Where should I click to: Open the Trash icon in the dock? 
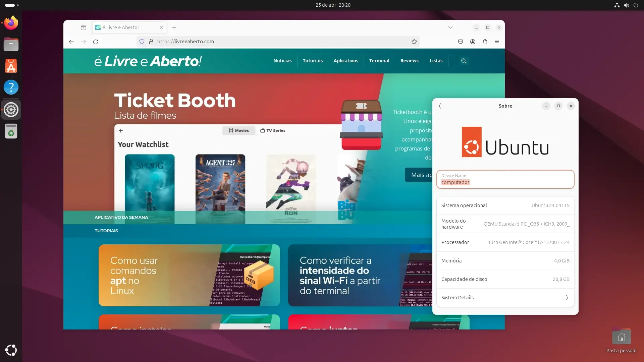(x=11, y=131)
